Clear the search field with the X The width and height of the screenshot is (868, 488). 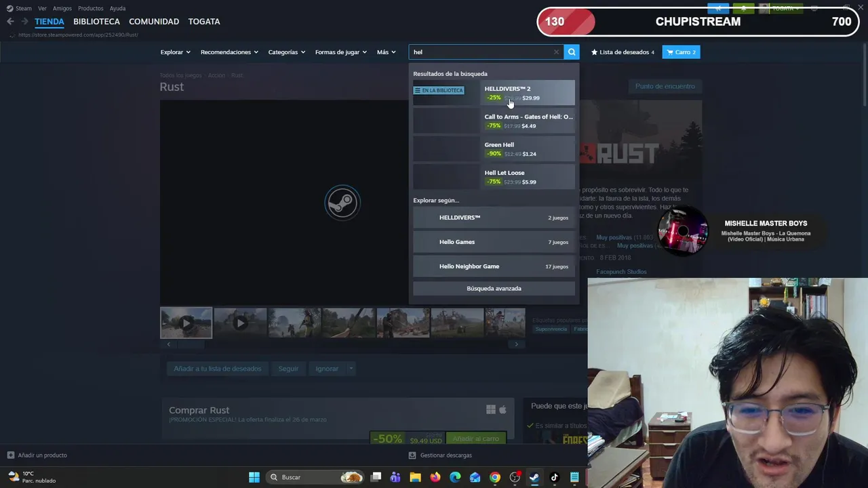click(x=556, y=52)
